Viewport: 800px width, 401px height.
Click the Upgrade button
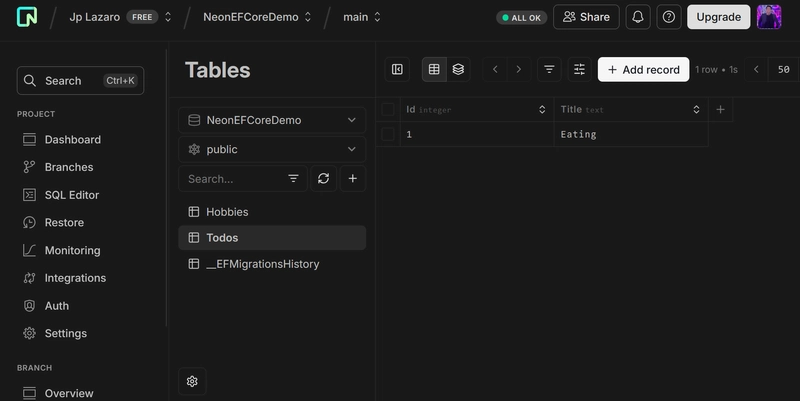(x=718, y=17)
